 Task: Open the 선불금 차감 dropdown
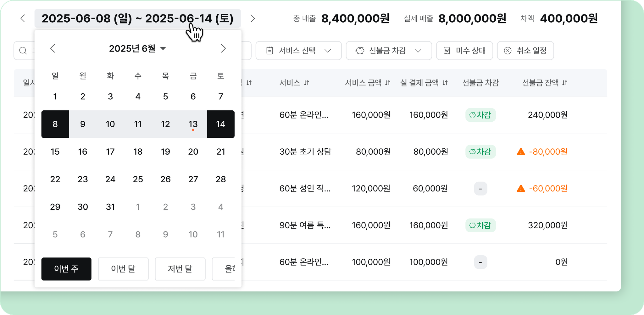[x=389, y=51]
